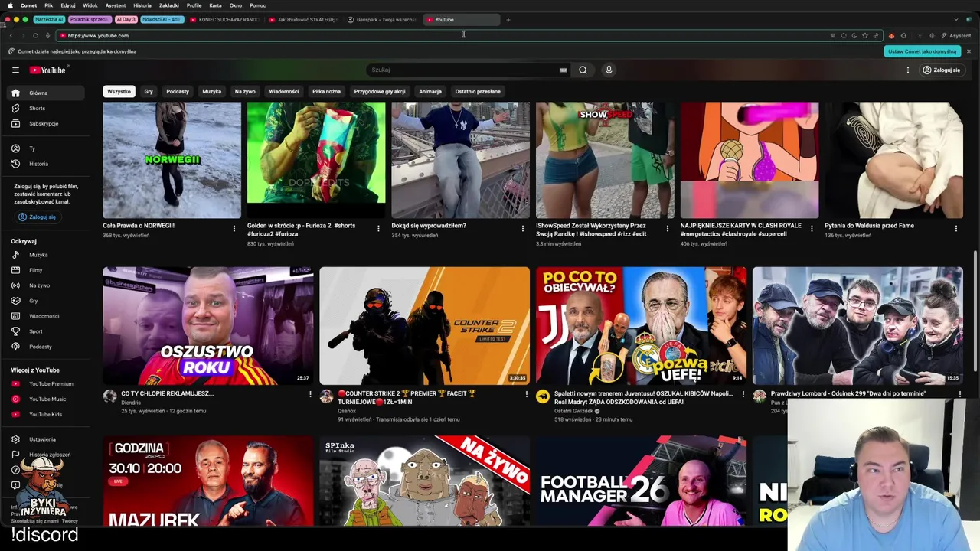The width and height of the screenshot is (980, 551).
Task: Open the Historia menu in macOS menu bar
Action: point(142,5)
